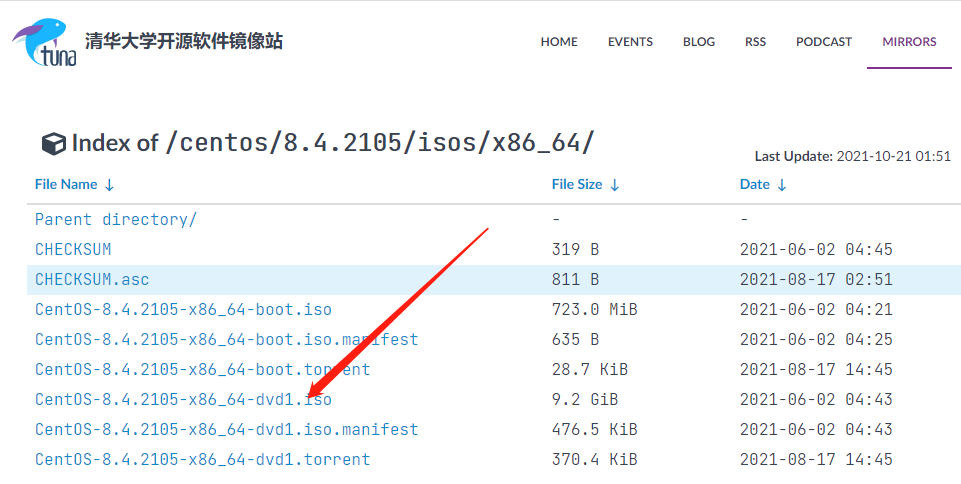
Task: Open the MIRRORS menu item
Action: pyautogui.click(x=909, y=42)
